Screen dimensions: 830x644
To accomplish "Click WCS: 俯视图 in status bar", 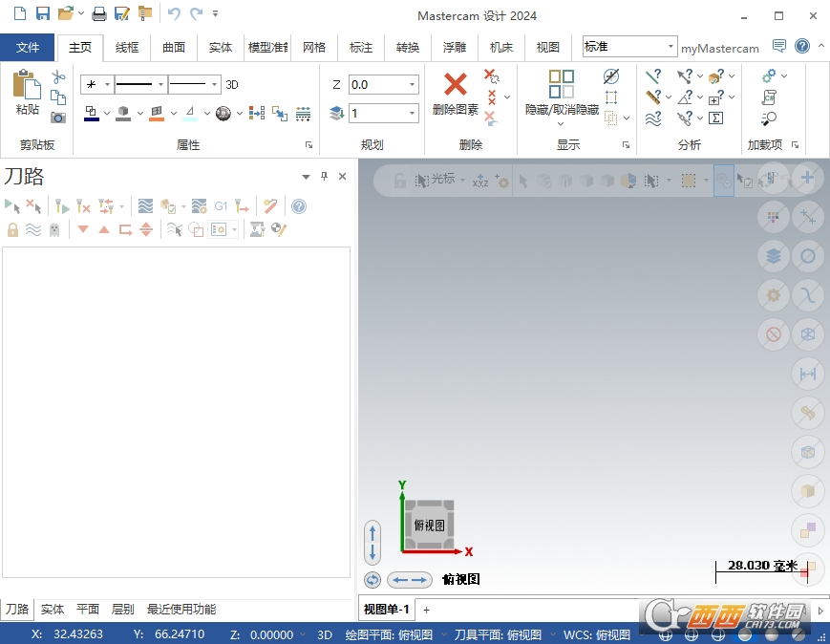I will coord(597,634).
